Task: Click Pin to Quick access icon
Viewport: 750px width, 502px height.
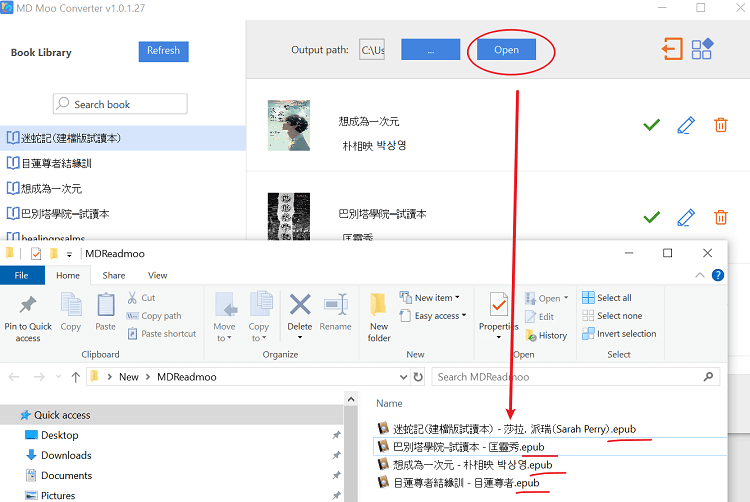Action: point(28,305)
